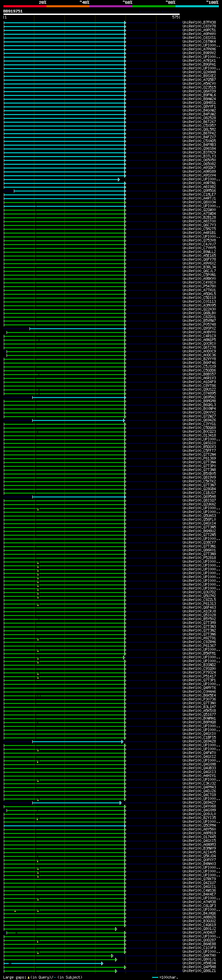Viewport: 222px width, 980px height.
Task: Select the UniRef100_B4FMB3 label
Action: pos(199,145)
